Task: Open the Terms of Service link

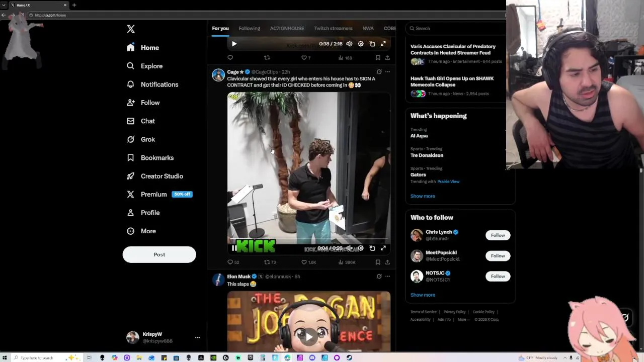Action: [x=423, y=312]
